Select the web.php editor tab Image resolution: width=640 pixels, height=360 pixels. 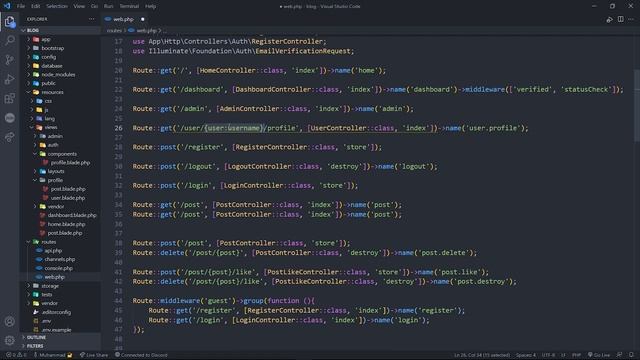click(x=123, y=19)
